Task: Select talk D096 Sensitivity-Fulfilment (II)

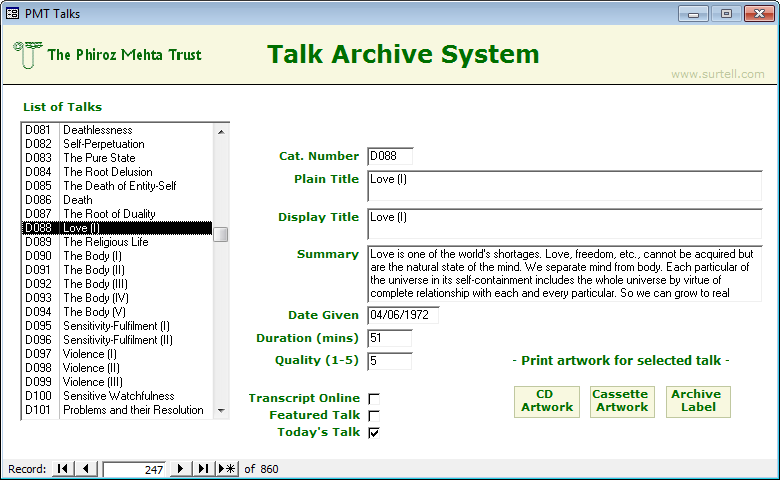Action: click(x=117, y=340)
